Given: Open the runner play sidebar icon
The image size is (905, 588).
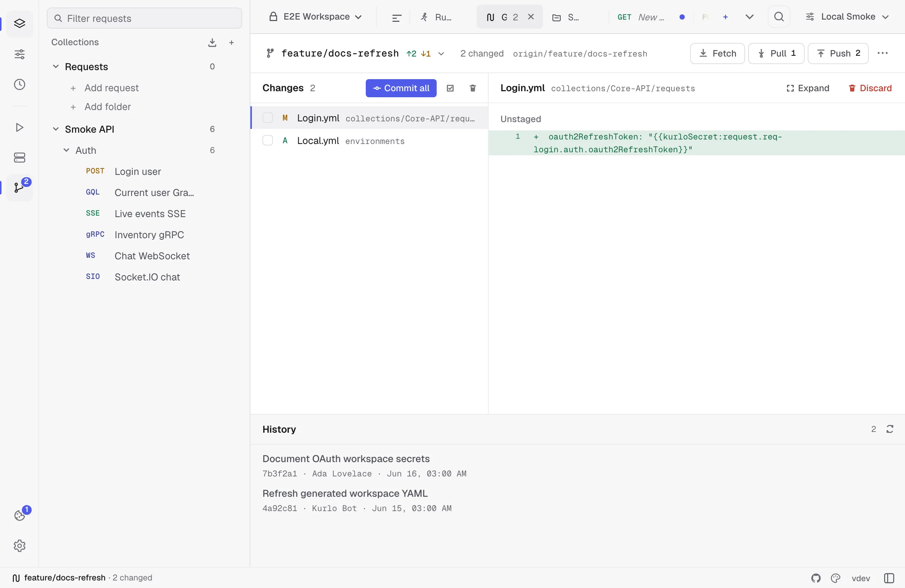Looking at the screenshot, I should pyautogui.click(x=19, y=127).
